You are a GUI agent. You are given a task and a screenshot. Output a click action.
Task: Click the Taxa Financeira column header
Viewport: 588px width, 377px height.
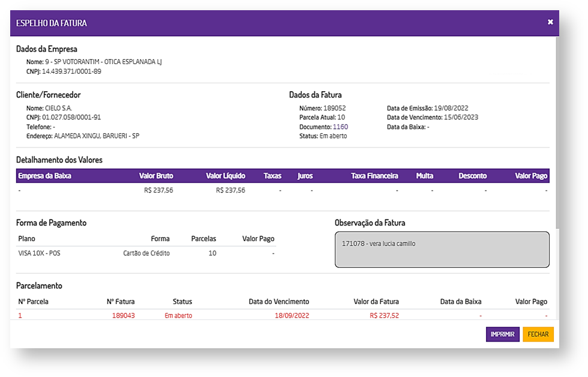(374, 176)
